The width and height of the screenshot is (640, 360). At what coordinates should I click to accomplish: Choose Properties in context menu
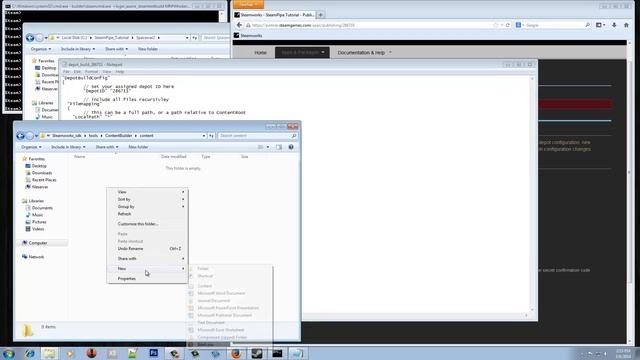147,278
